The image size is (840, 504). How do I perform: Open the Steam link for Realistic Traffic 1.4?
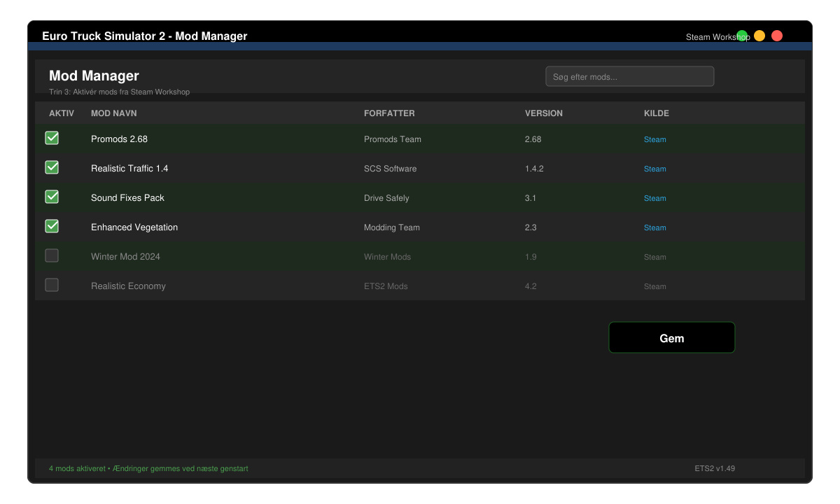[x=655, y=169]
